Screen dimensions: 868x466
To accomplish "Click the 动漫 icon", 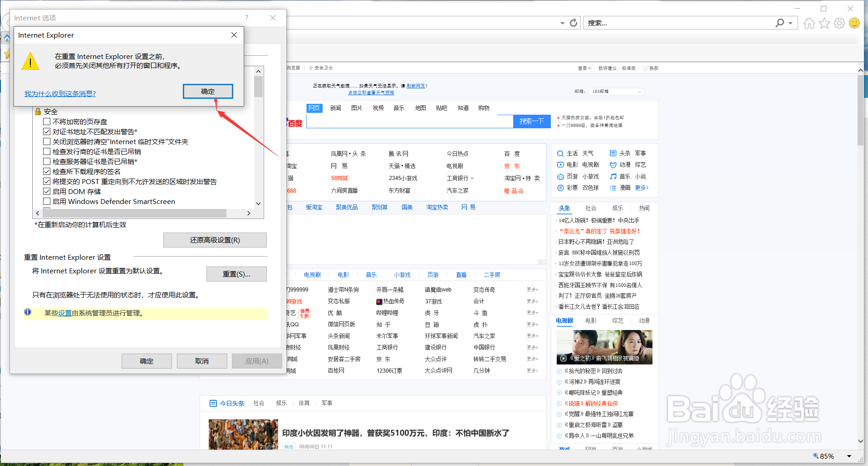I will (613, 165).
